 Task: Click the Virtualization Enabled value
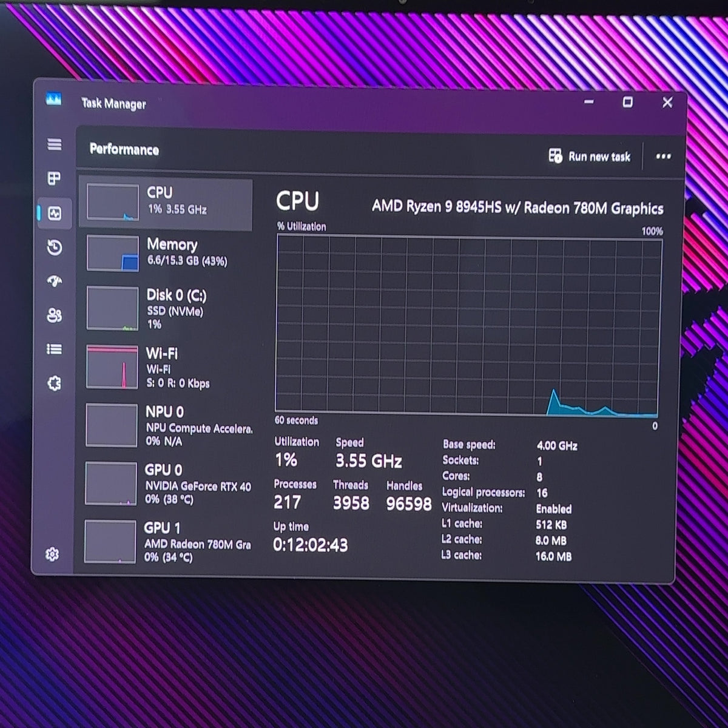(x=553, y=509)
